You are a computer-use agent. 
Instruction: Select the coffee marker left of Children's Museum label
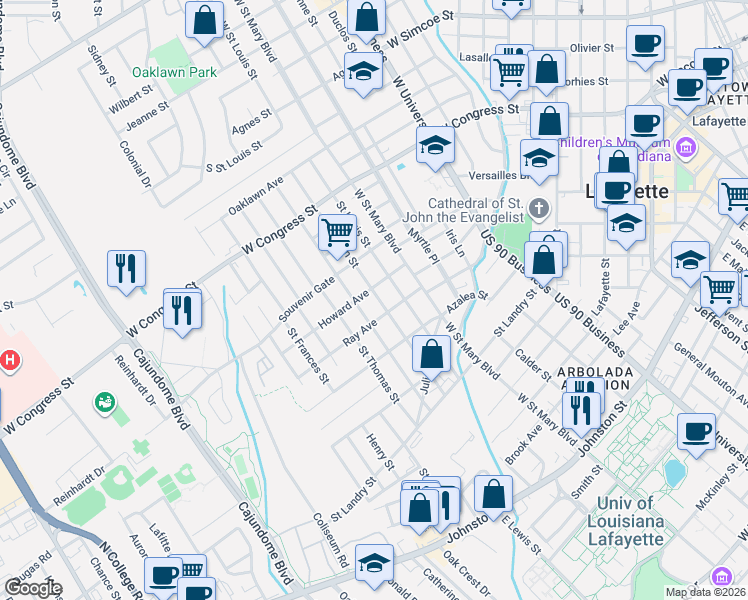pyautogui.click(x=644, y=126)
